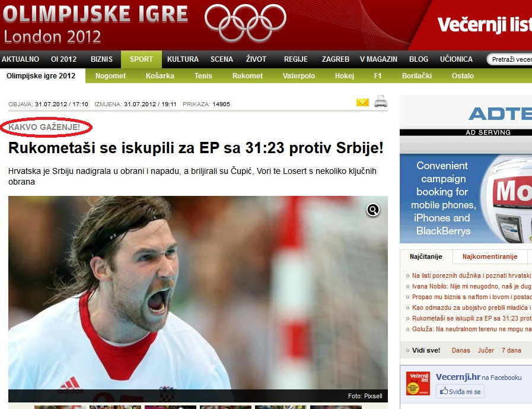
Task: Click the yellow email envelope icon
Action: 362,102
